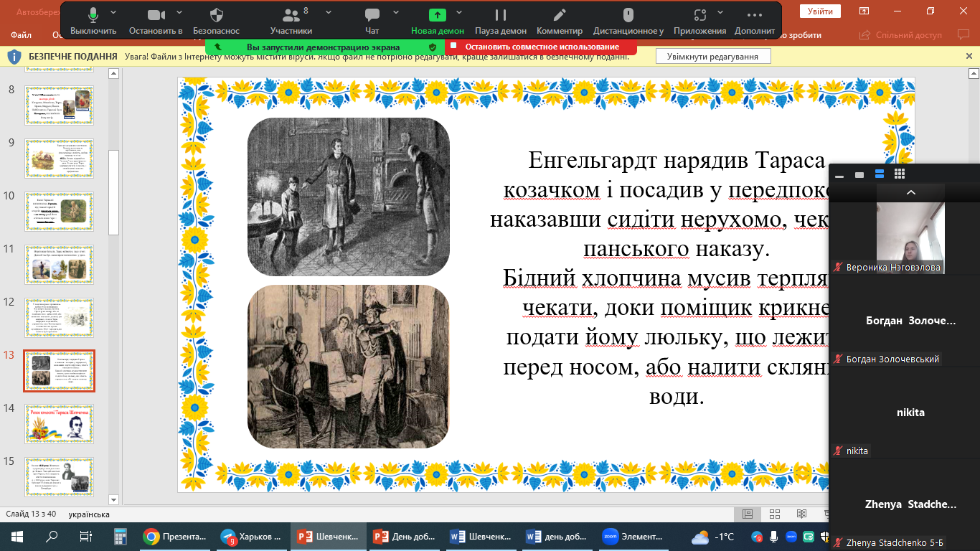Click Увімкнути редагування button
Viewport: 980px width, 551px height.
click(x=713, y=56)
